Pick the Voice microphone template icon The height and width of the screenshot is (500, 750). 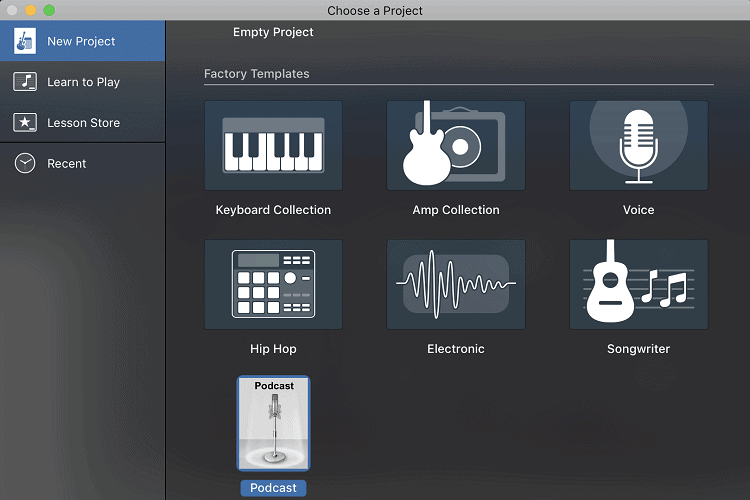639,145
